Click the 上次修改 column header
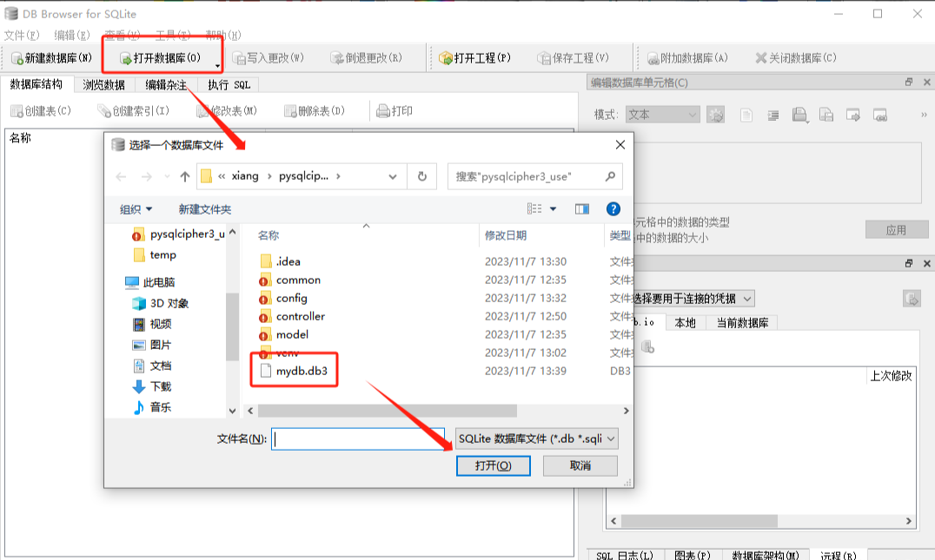Image resolution: width=935 pixels, height=560 pixels. click(x=891, y=376)
